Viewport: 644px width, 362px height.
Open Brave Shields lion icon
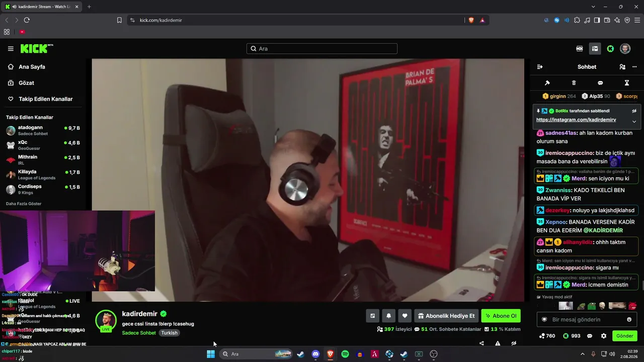click(x=471, y=20)
